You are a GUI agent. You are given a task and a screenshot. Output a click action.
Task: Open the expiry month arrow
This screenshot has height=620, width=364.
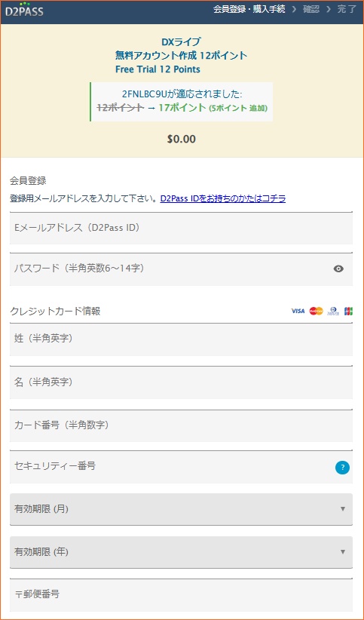point(343,509)
